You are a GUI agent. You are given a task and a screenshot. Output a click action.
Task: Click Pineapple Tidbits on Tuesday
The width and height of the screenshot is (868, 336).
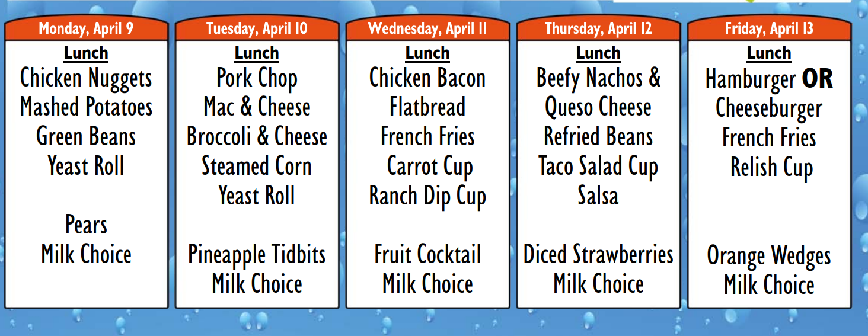(257, 256)
